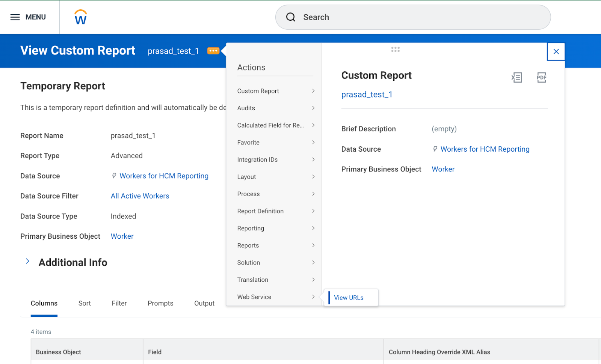Switch to the Prompts tab

pyautogui.click(x=160, y=304)
